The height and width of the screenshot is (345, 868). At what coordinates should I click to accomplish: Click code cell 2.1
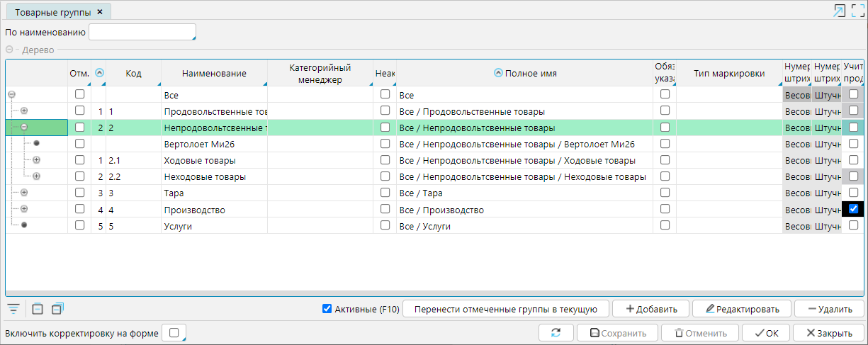(x=133, y=160)
